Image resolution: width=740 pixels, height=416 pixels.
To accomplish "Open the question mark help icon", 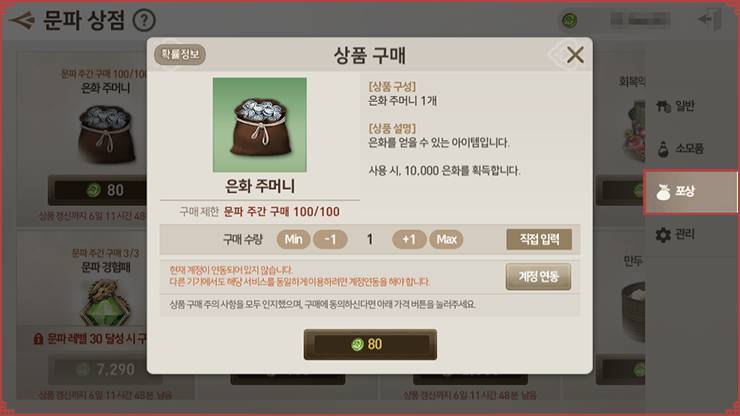I will click(x=144, y=20).
